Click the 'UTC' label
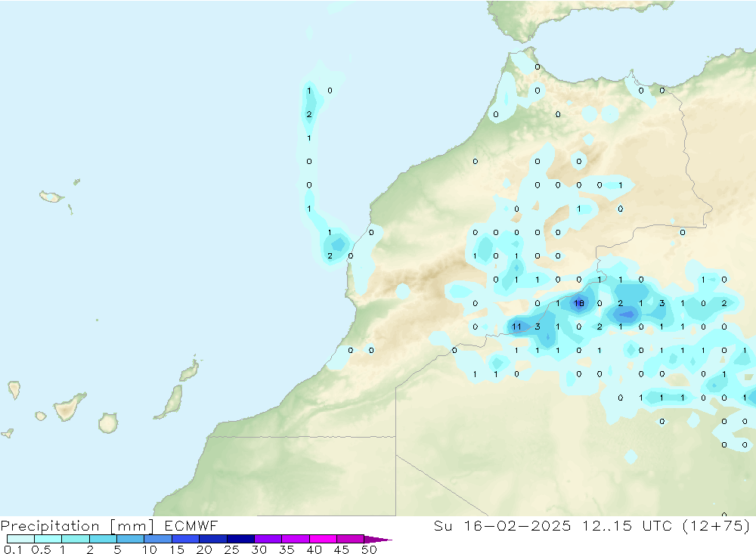The width and height of the screenshot is (756, 554). coord(657,525)
